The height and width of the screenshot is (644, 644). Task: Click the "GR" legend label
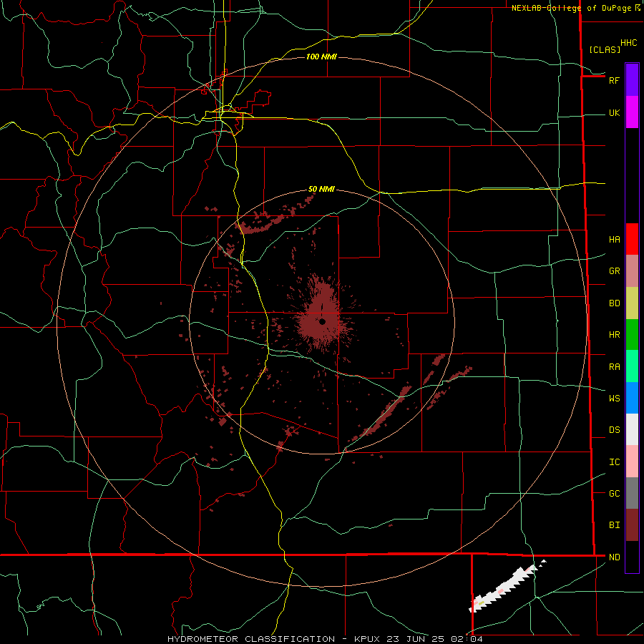(614, 271)
